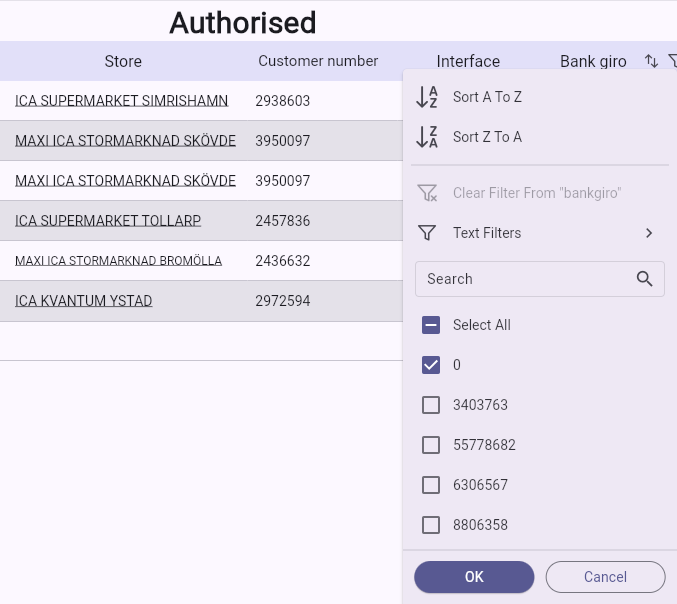
Task: Tick the 8806358 checkbox
Action: tap(431, 525)
